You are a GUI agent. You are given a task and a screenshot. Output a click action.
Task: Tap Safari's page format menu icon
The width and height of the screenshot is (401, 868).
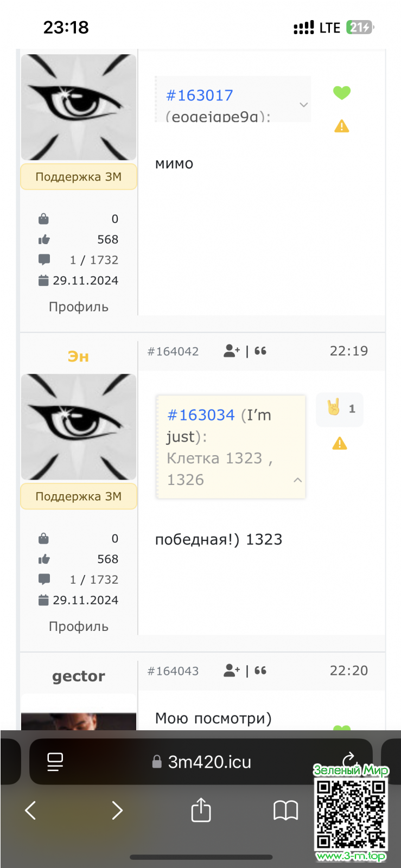tap(55, 762)
